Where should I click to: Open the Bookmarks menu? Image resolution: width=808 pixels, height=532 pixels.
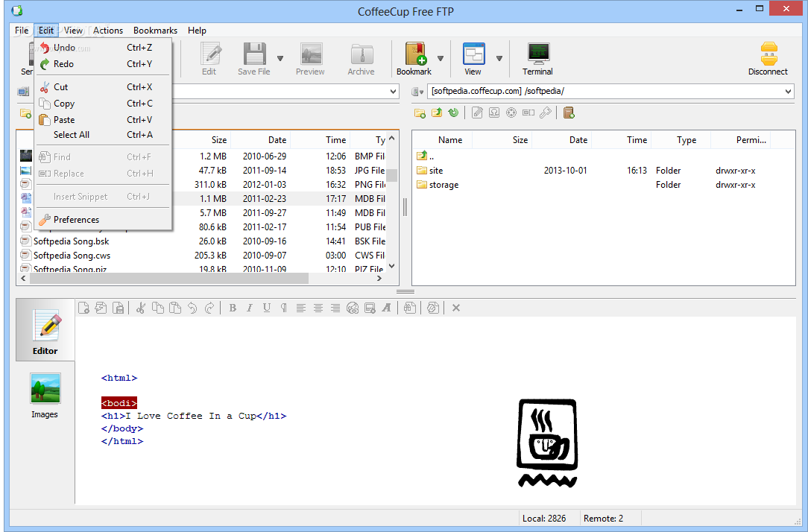(x=155, y=31)
